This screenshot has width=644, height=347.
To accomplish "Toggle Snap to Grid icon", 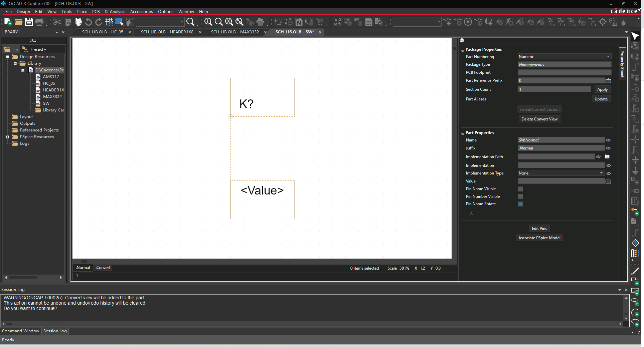I will tap(109, 22).
